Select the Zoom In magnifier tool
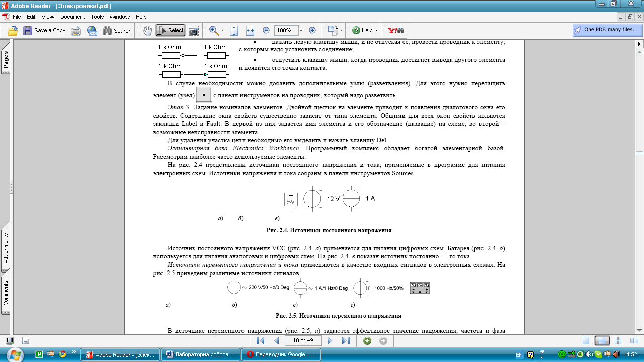Screen dimensions: 644x362 pyautogui.click(x=214, y=30)
